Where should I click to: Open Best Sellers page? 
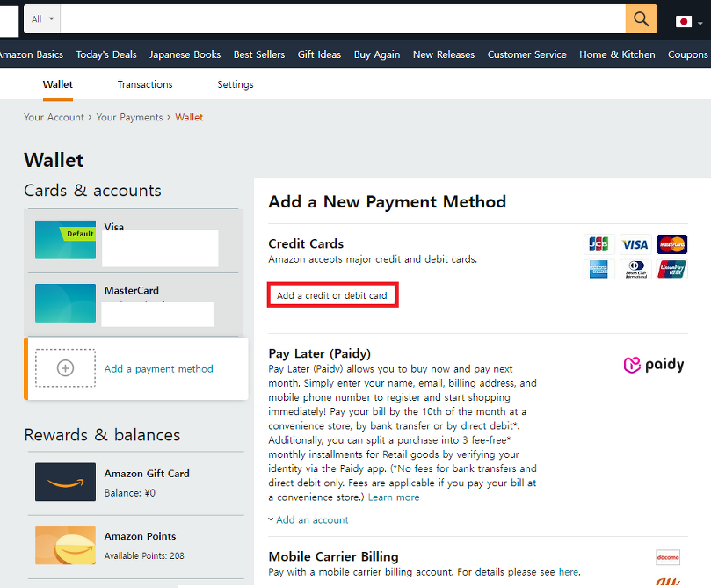[x=259, y=54]
